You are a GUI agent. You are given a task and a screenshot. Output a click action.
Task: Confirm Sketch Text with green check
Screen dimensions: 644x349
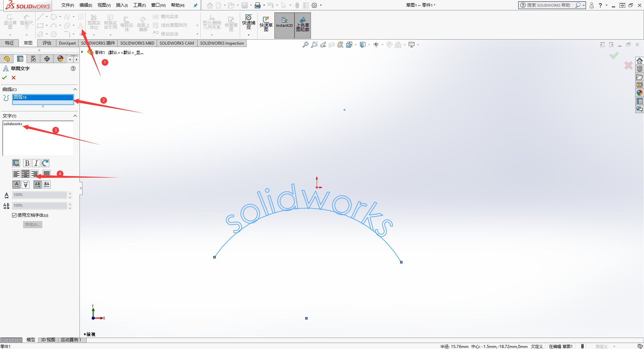pos(4,78)
